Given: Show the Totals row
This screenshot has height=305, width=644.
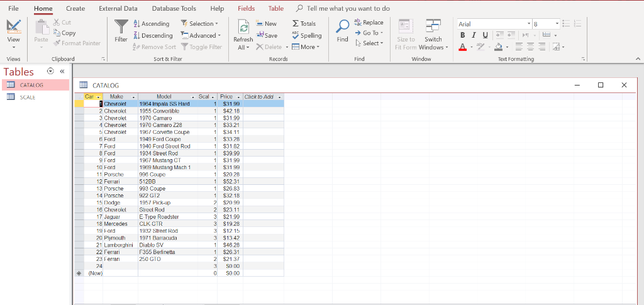Looking at the screenshot, I should pos(304,24).
